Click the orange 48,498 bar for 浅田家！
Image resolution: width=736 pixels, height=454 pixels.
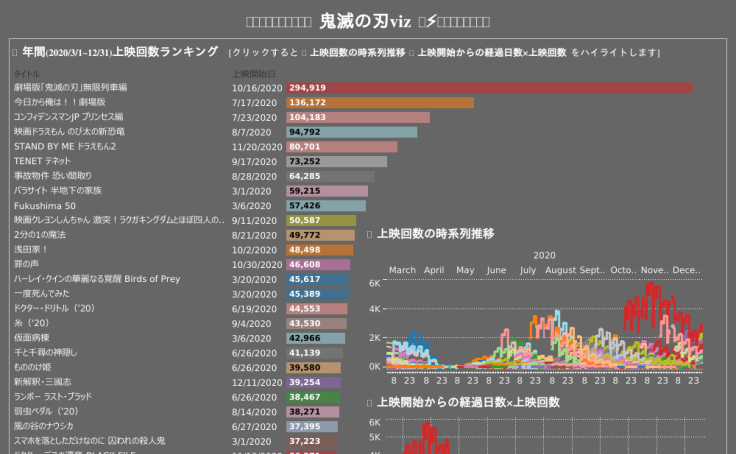tap(320, 250)
